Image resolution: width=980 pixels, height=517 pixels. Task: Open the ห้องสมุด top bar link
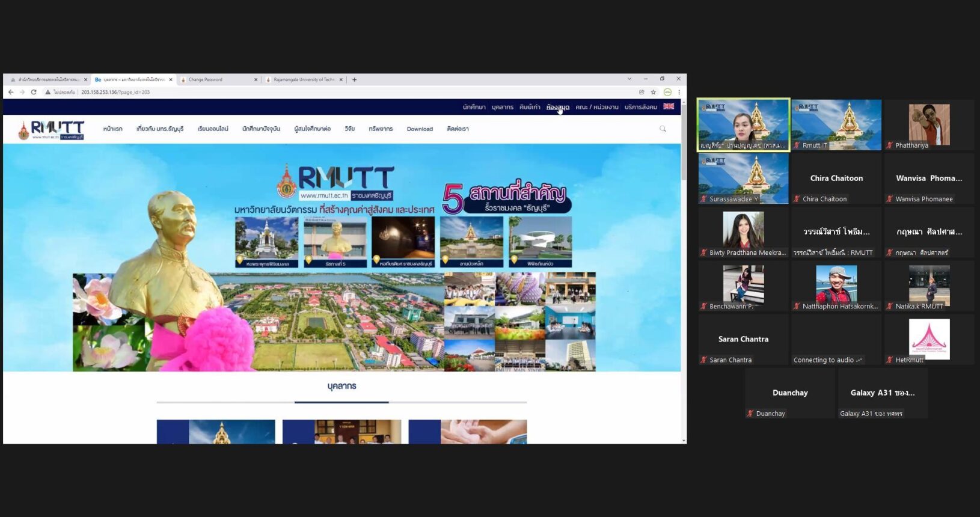[x=558, y=107]
